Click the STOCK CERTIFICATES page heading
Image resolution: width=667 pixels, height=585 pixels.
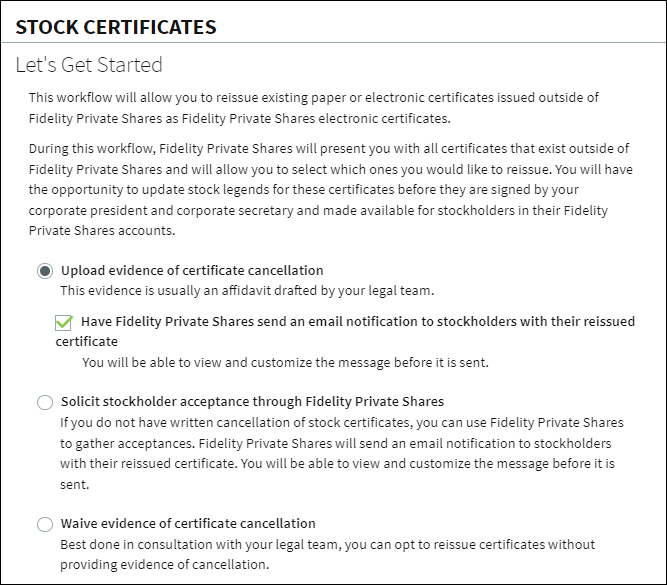click(116, 27)
